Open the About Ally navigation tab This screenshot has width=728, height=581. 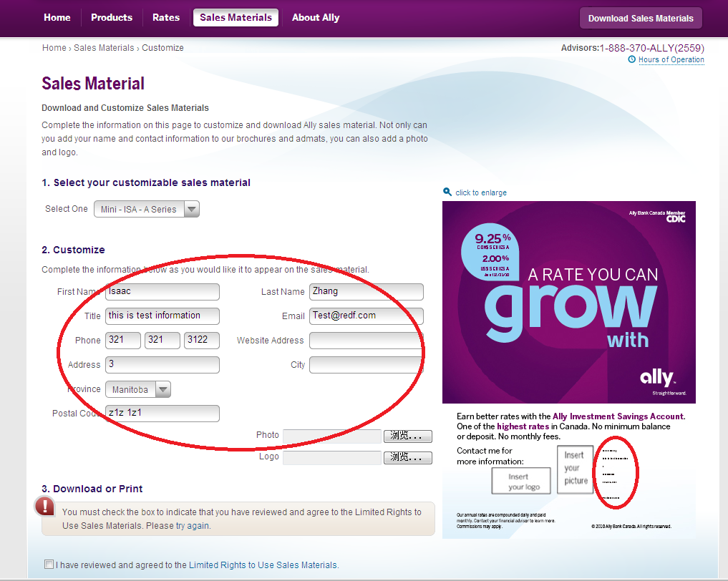pos(316,18)
